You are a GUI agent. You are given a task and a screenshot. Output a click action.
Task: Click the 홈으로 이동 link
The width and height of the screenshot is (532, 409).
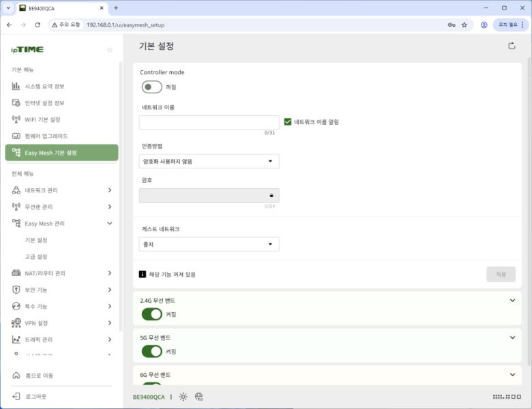(x=40, y=376)
